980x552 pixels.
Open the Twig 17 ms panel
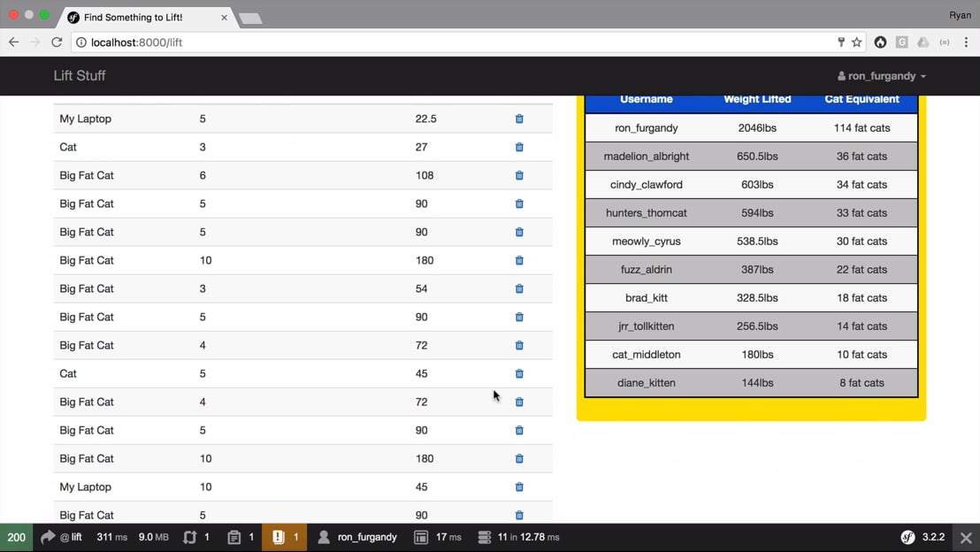[438, 537]
